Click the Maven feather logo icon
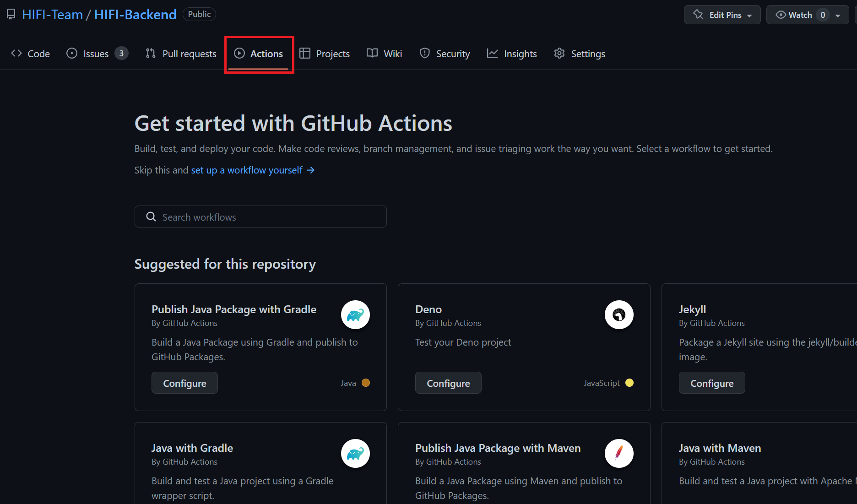 619,454
